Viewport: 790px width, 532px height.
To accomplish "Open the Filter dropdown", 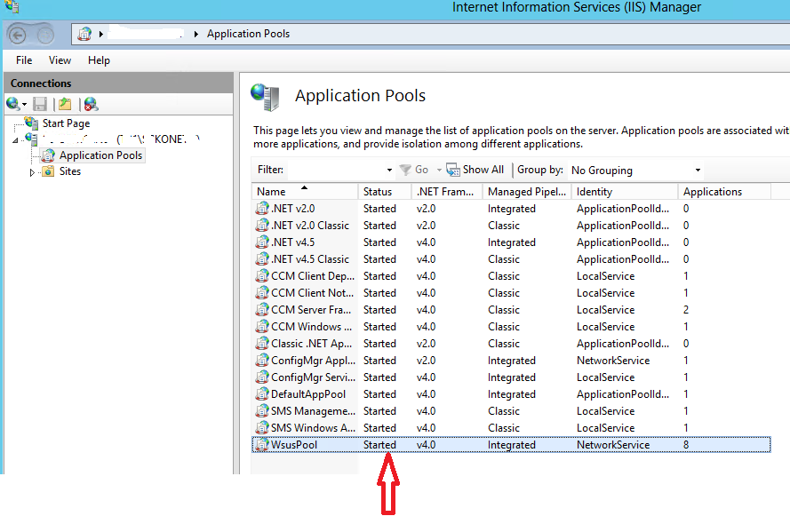I will [x=388, y=169].
